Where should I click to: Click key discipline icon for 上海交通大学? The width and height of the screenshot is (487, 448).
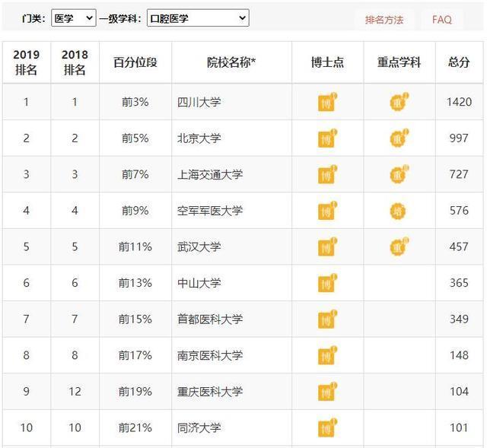pos(398,175)
